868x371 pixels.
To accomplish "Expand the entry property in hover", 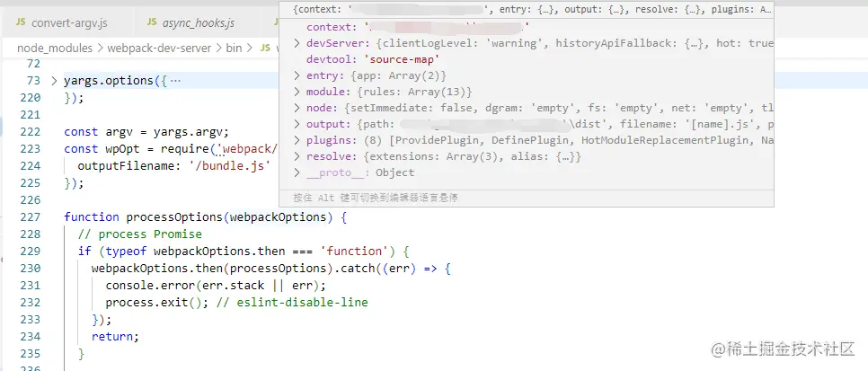I will 297,75.
